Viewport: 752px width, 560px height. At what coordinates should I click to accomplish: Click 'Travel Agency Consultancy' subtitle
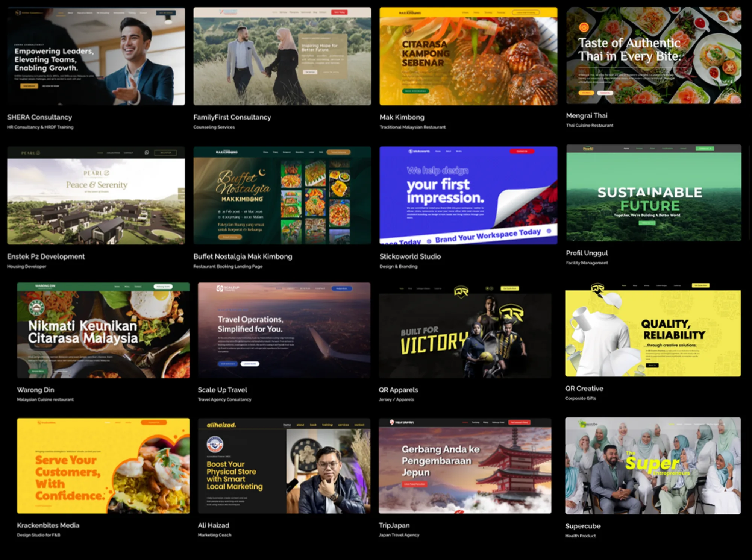pos(224,399)
